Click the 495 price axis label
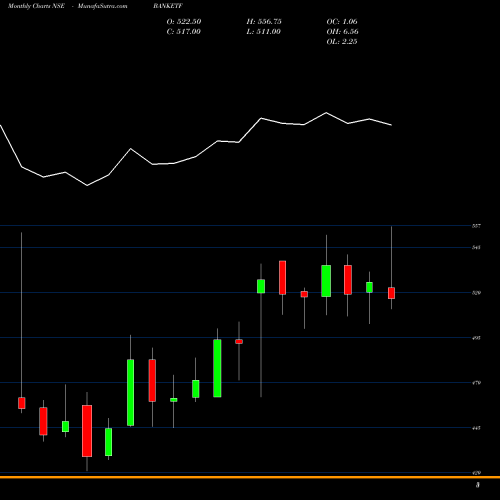 pyautogui.click(x=476, y=338)
